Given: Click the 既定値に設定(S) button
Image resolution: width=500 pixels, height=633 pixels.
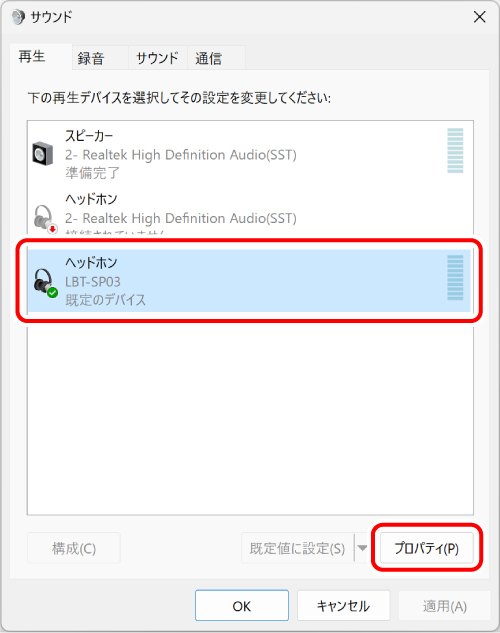Looking at the screenshot, I should [x=297, y=548].
